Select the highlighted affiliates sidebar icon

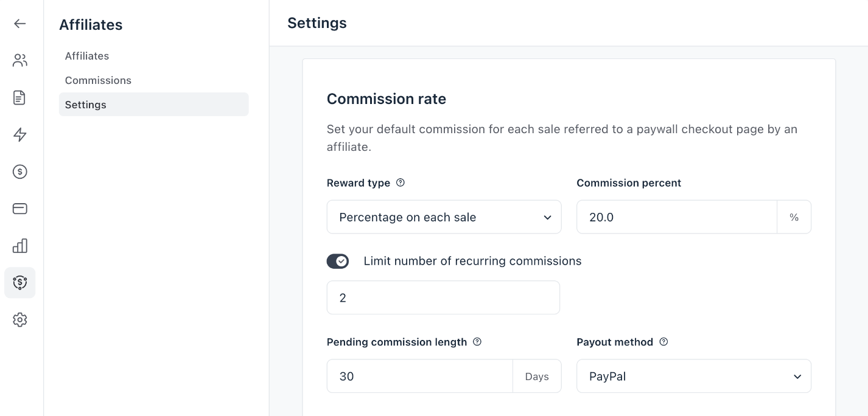[x=20, y=283]
